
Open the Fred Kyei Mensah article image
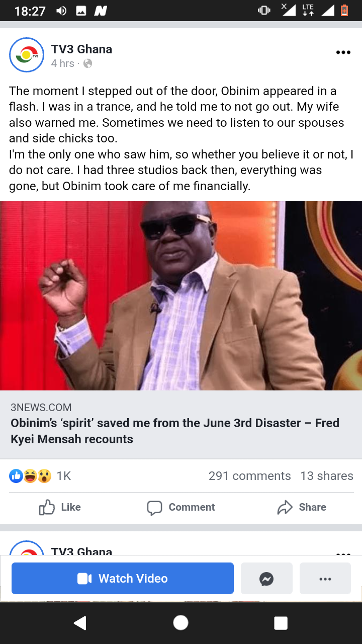click(181, 295)
